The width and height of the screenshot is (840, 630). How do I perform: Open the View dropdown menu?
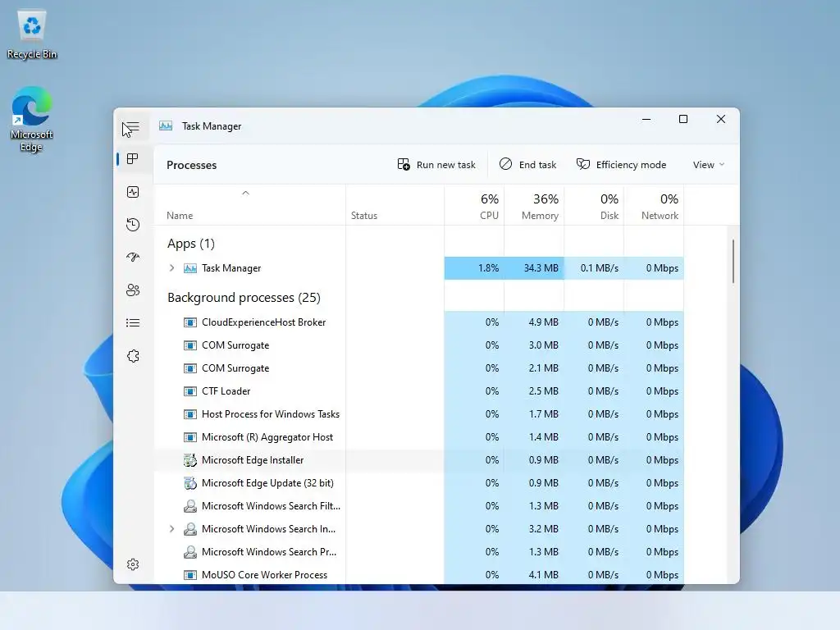point(708,164)
